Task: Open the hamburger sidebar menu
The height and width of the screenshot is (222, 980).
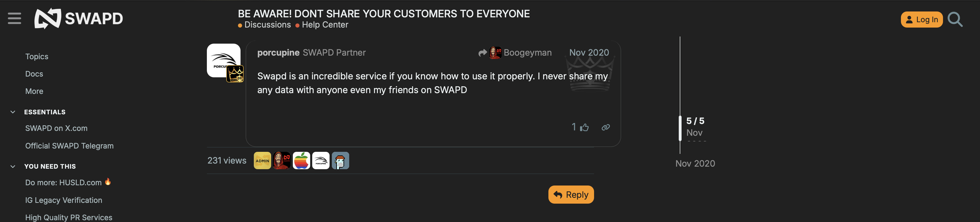Action: pyautogui.click(x=15, y=18)
